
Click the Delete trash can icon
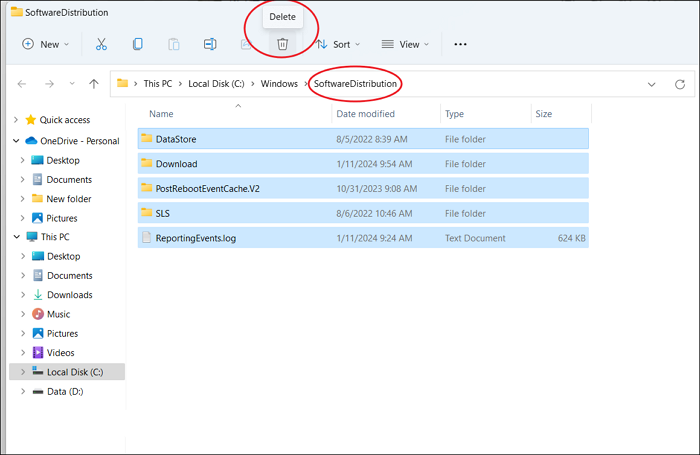pyautogui.click(x=283, y=44)
